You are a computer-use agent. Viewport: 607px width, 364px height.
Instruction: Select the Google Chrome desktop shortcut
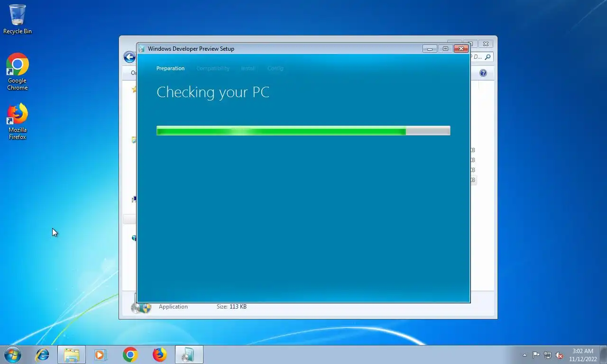click(18, 72)
